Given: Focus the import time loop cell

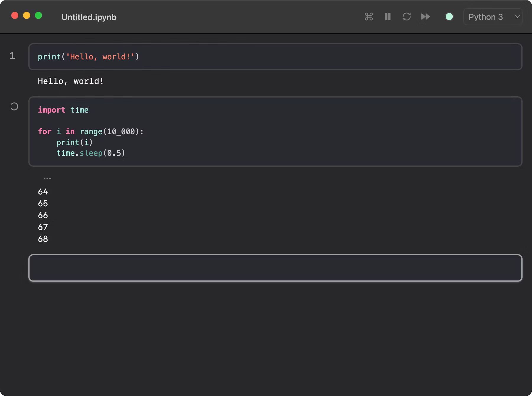Looking at the screenshot, I should [275, 132].
